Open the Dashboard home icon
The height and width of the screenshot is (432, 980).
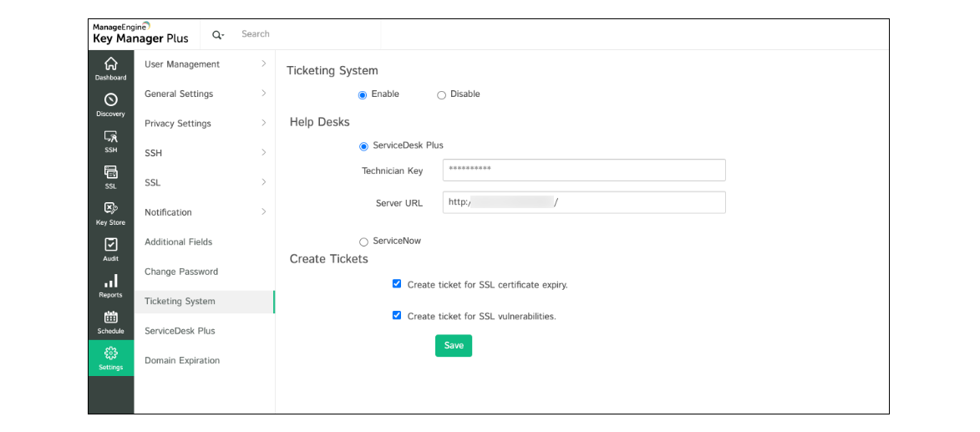pos(110,64)
